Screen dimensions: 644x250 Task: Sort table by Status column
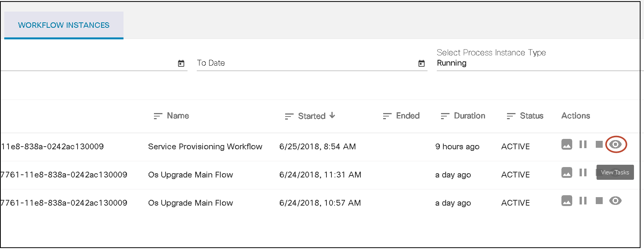pyautogui.click(x=531, y=116)
